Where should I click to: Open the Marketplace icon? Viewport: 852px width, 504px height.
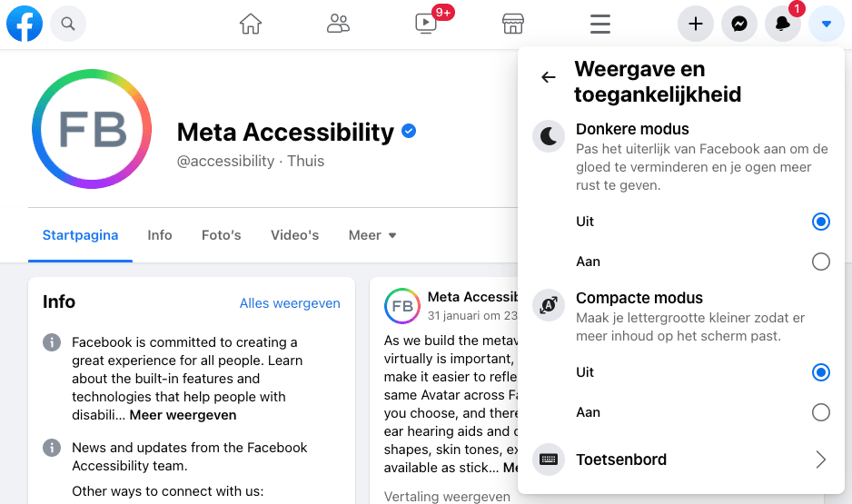513,24
